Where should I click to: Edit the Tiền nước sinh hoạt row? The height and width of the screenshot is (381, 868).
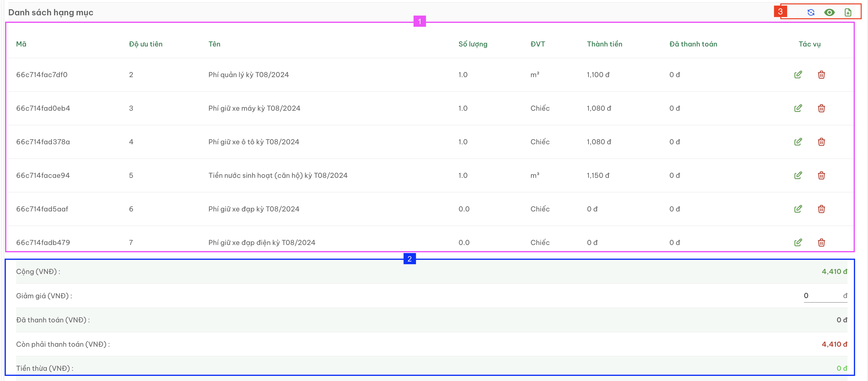pyautogui.click(x=798, y=175)
